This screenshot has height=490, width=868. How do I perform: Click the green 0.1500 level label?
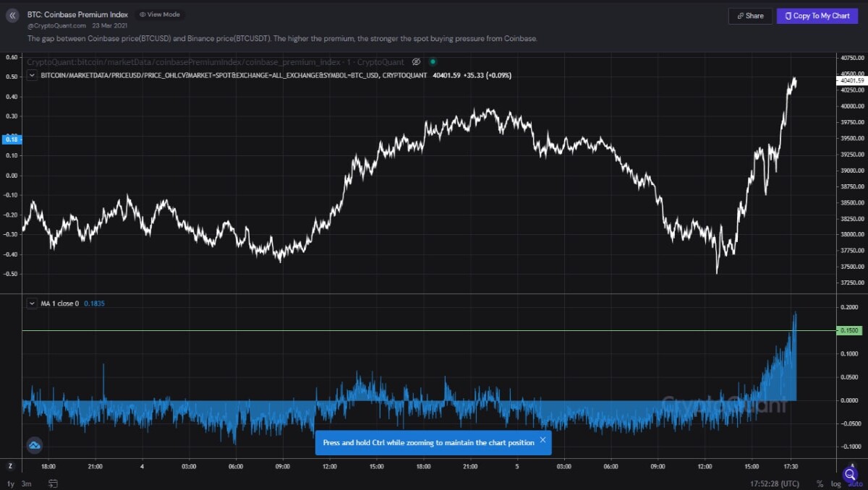click(x=848, y=330)
